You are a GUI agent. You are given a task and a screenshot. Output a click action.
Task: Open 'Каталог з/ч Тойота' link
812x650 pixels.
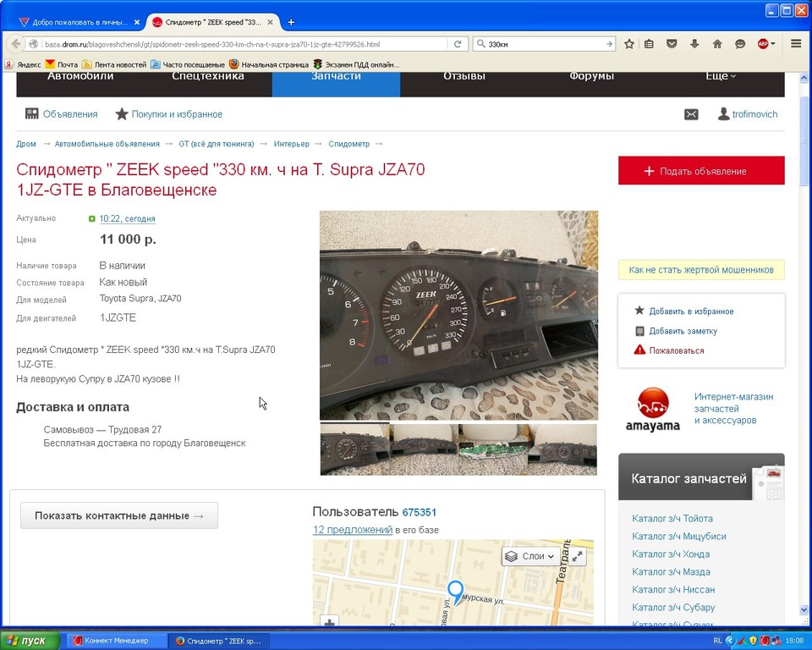click(x=672, y=518)
